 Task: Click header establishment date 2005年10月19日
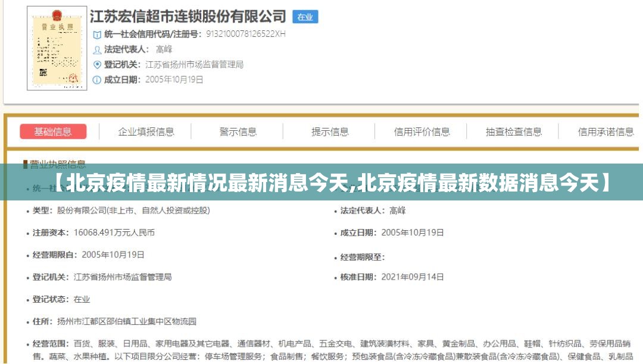coord(174,80)
